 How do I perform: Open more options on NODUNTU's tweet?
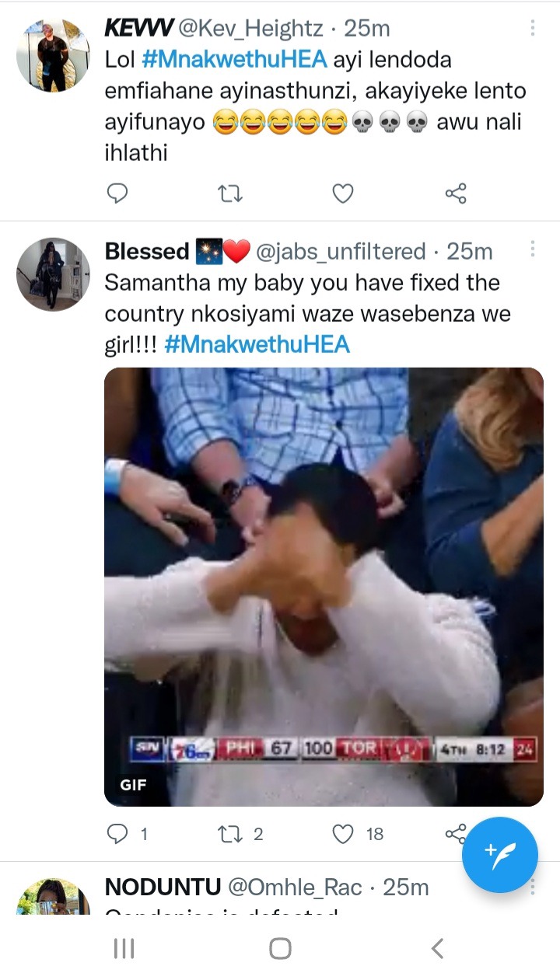(x=533, y=887)
